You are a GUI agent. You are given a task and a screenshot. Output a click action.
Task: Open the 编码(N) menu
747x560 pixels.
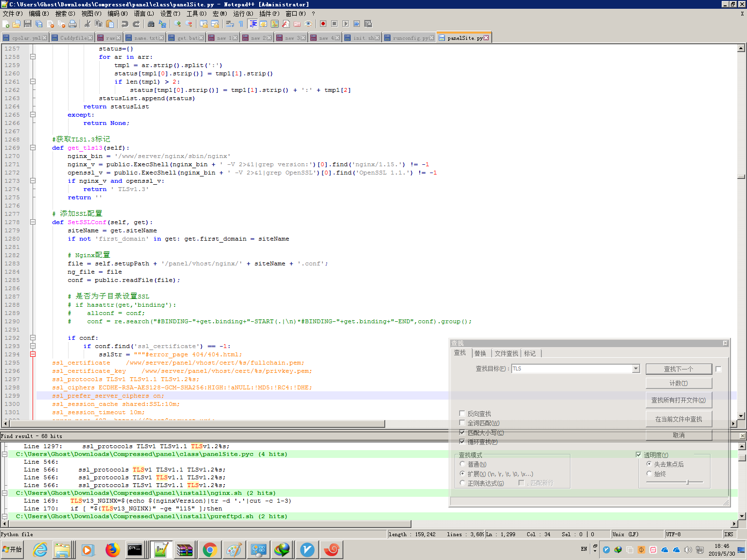(x=118, y=14)
